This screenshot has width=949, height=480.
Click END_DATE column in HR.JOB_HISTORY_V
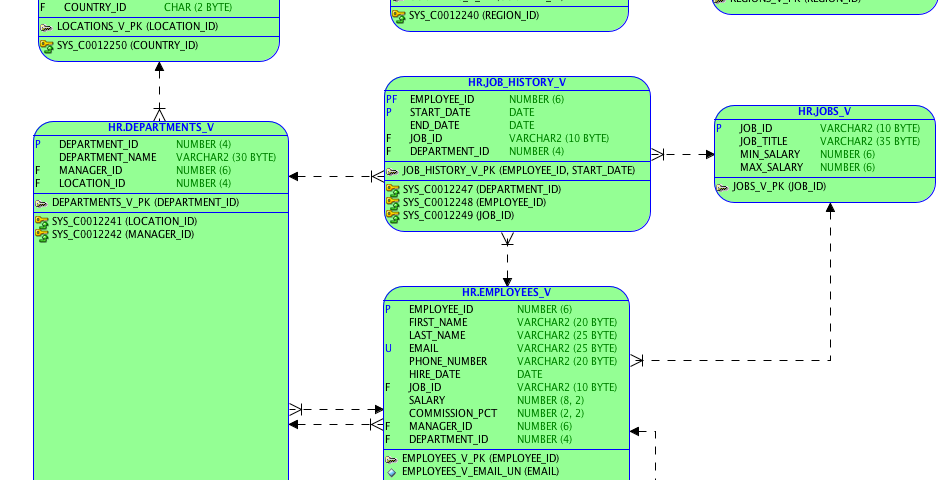(x=435, y=125)
